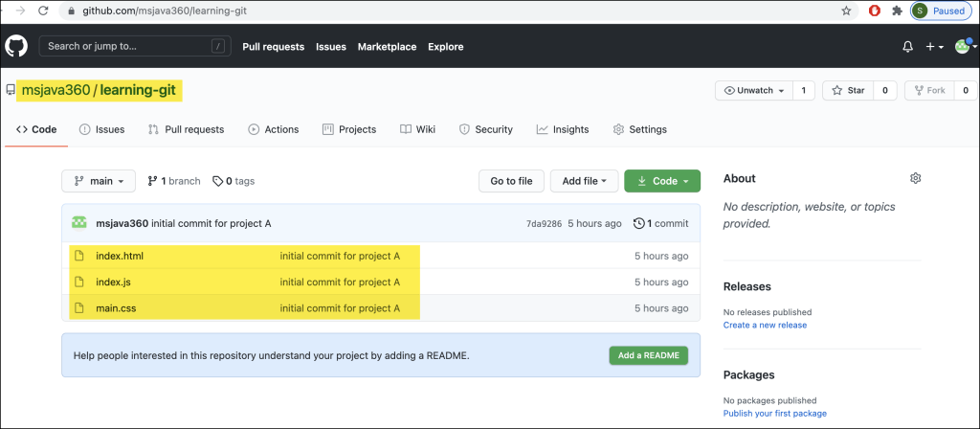Click the msjava360 commit author name
The image size is (980, 429).
pos(122,223)
